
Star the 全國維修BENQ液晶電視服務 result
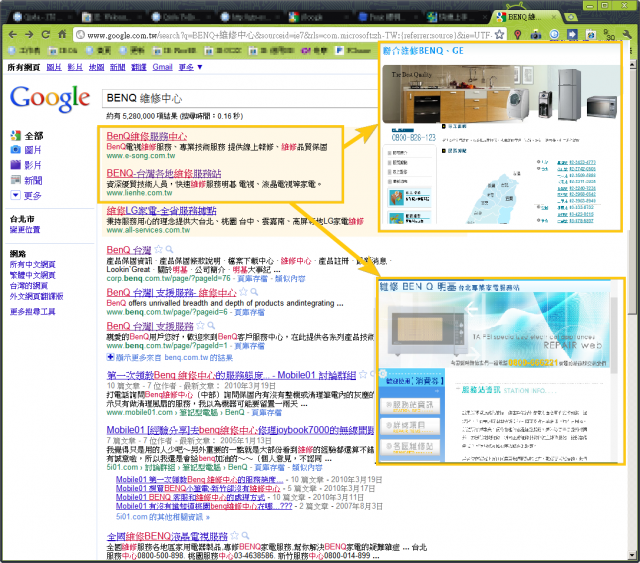click(234, 535)
